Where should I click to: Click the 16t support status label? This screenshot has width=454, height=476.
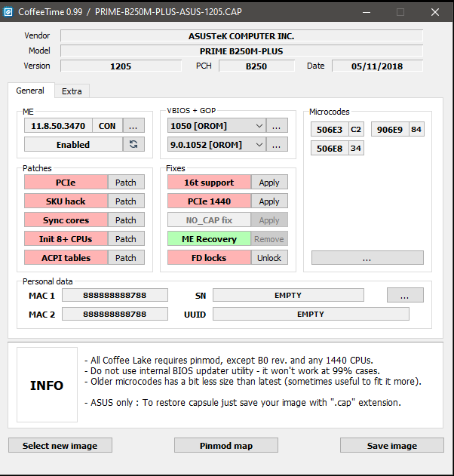pyautogui.click(x=209, y=182)
